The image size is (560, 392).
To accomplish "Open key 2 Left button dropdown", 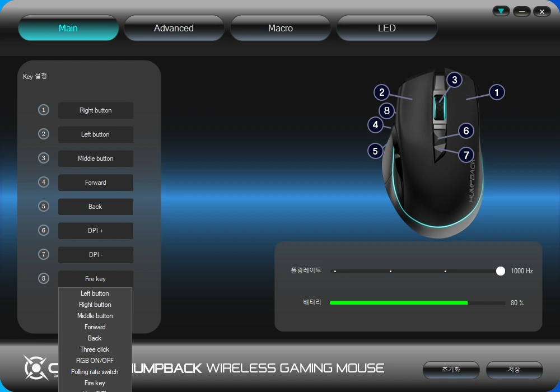I will pyautogui.click(x=96, y=134).
